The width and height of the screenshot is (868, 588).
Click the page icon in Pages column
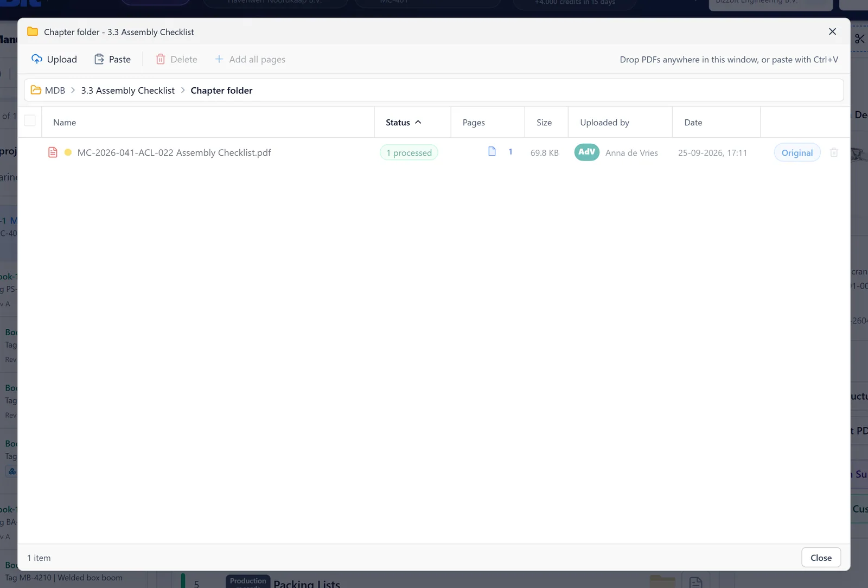click(492, 151)
